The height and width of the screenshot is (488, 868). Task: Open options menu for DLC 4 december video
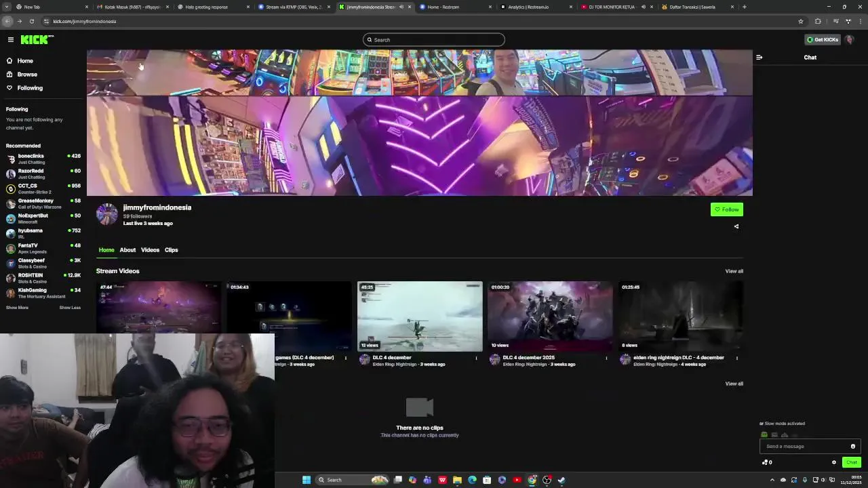pyautogui.click(x=476, y=358)
